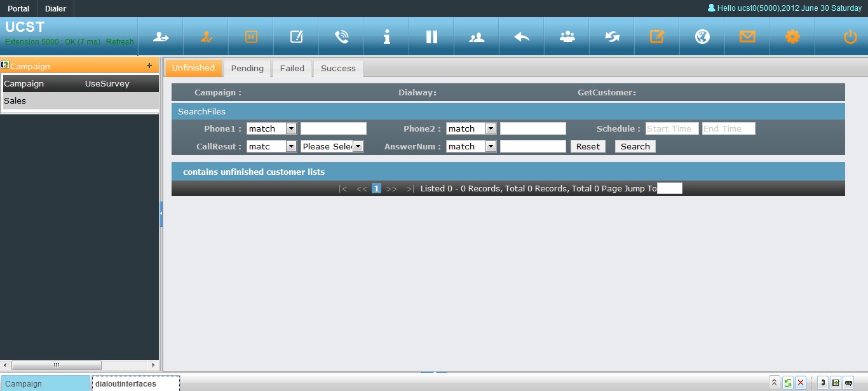Viewport: 868px width, 391px height.
Task: Click the left panel horizontal scrollbar
Action: click(56, 365)
